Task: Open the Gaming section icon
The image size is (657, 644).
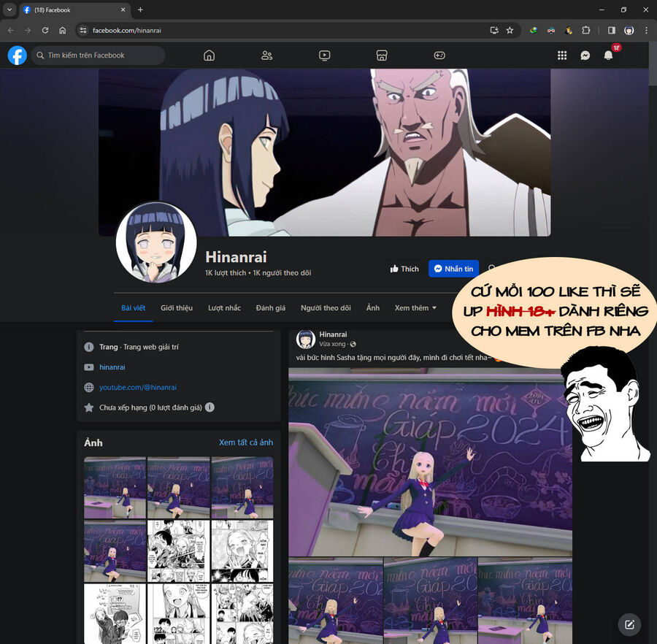Action: (439, 55)
